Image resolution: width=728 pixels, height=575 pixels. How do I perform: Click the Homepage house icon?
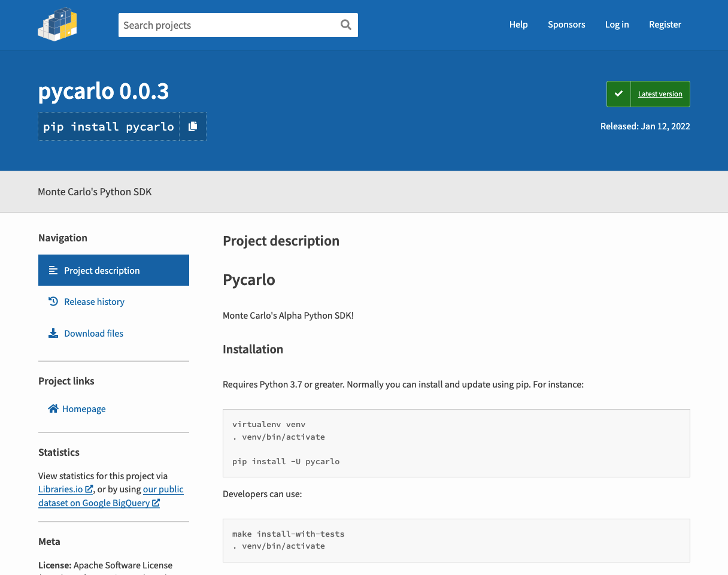click(x=53, y=408)
